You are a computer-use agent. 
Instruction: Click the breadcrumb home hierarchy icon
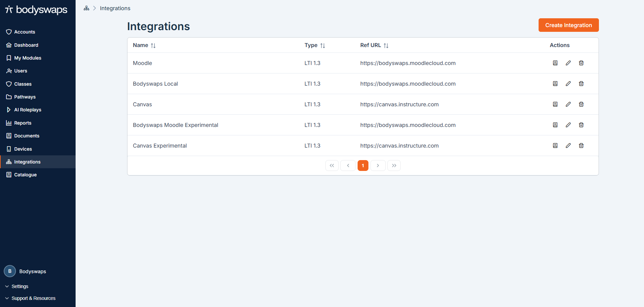point(86,8)
